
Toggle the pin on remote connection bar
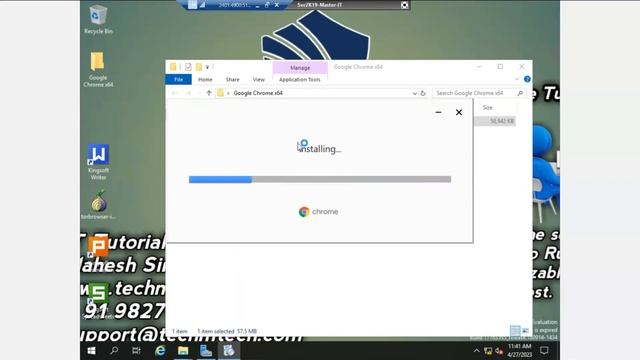click(x=193, y=5)
